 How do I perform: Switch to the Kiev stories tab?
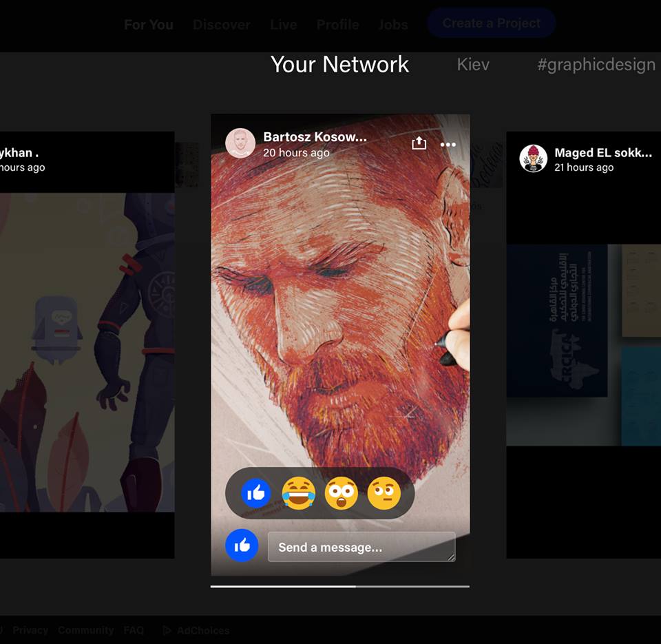473,65
